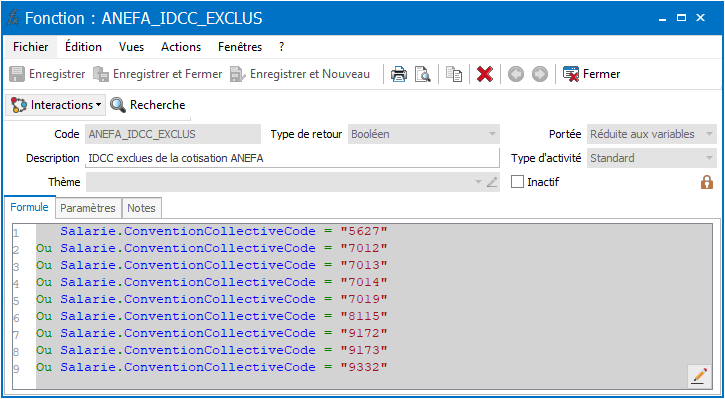
Task: Close the Fonction window
Action: click(701, 18)
